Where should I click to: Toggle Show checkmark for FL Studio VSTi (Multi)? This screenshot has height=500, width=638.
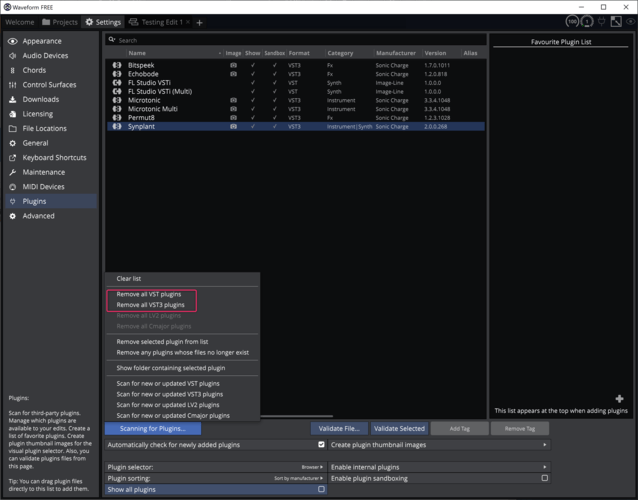tap(253, 92)
